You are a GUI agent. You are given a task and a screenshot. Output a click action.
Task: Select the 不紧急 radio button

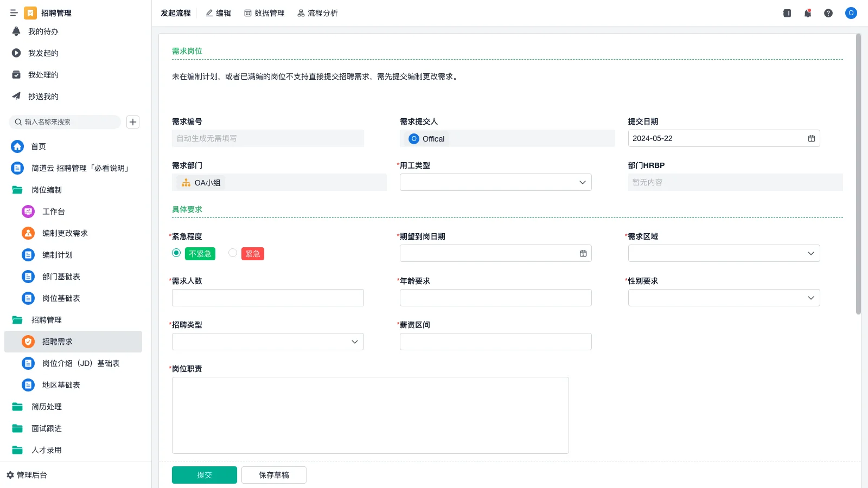(176, 253)
